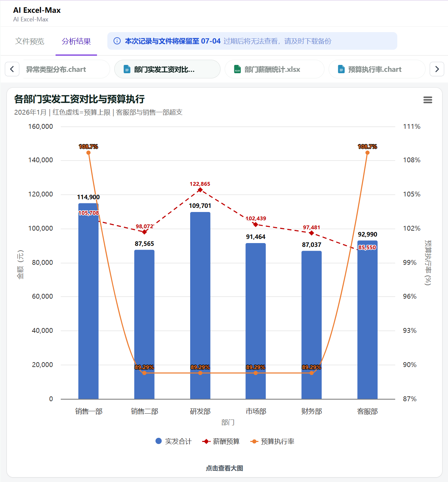Click the 销售一部 blue bar
The height and width of the screenshot is (482, 448).
pos(88,301)
